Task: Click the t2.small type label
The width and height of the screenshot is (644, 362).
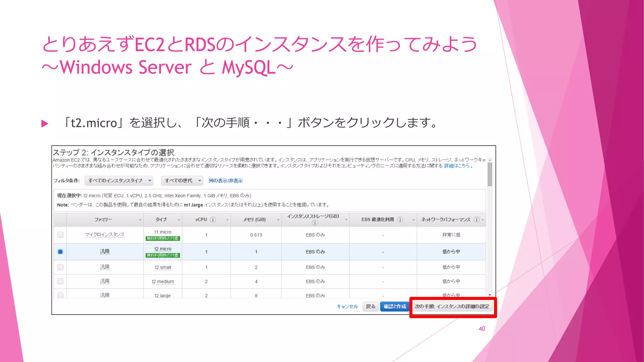Action: click(163, 267)
